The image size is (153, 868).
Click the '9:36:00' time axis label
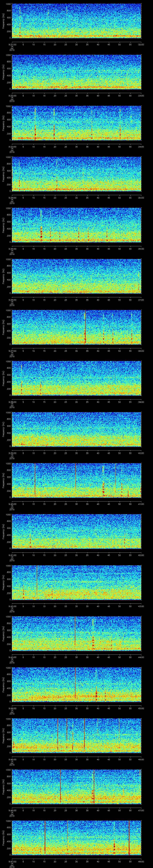pos(12,300)
